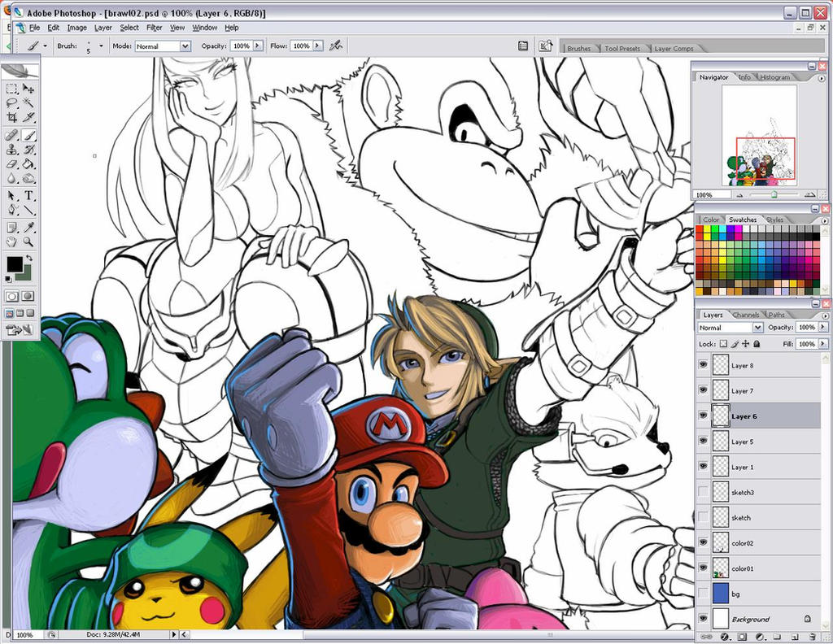This screenshot has height=644, width=833.
Task: Select the Move tool
Action: point(28,89)
